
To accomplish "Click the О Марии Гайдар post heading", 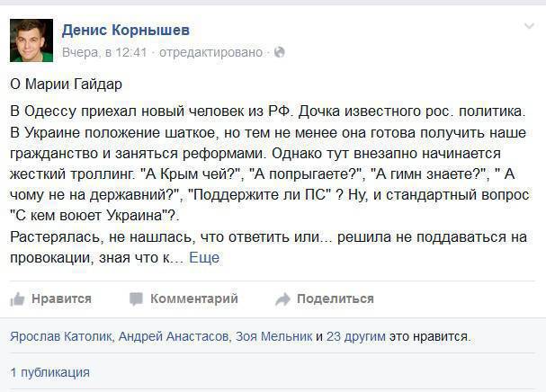I will [x=67, y=85].
